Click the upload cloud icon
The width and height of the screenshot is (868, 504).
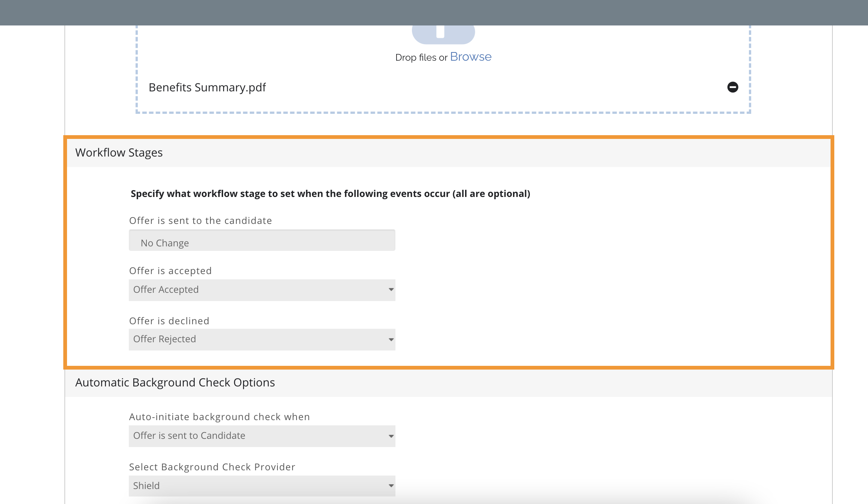pyautogui.click(x=443, y=34)
